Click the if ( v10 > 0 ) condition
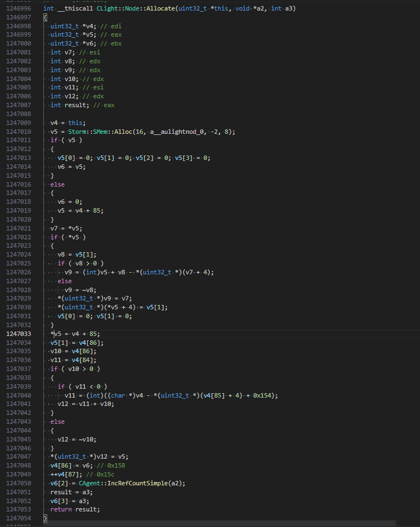Image resolution: width=420 pixels, height=527 pixels. (75, 369)
